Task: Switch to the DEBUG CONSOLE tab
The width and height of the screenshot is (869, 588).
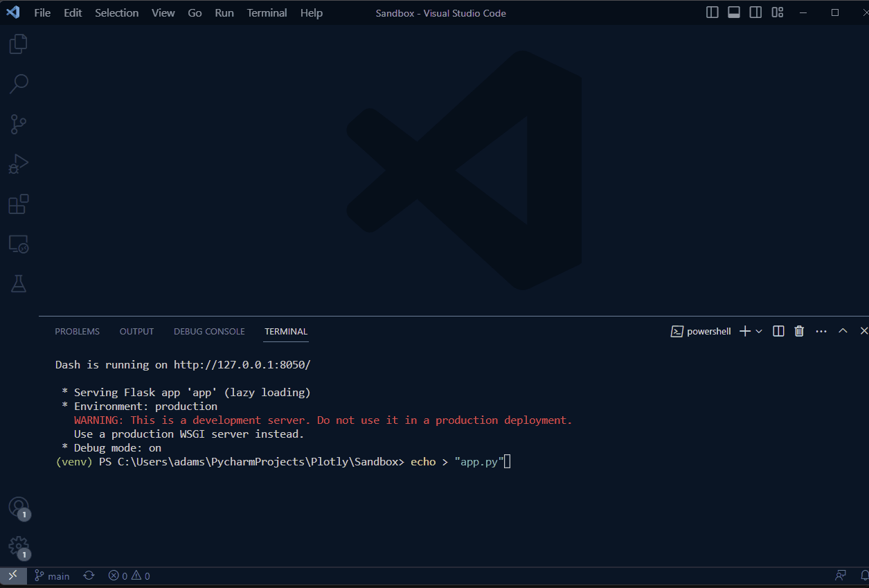Action: tap(209, 331)
